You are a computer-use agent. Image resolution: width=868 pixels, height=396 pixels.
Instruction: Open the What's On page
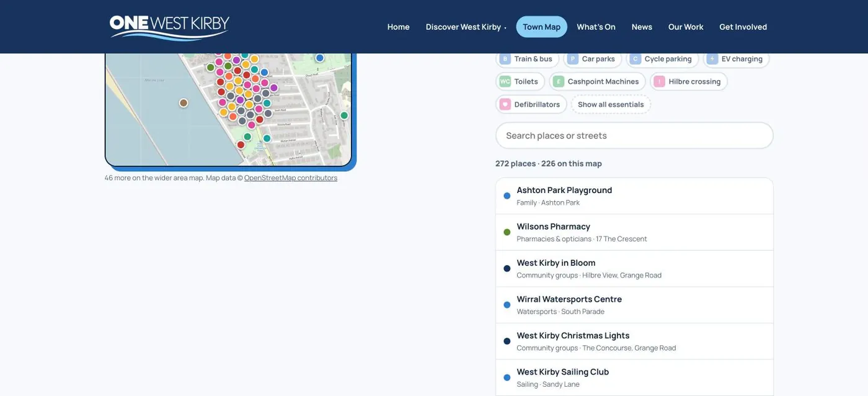(x=596, y=27)
